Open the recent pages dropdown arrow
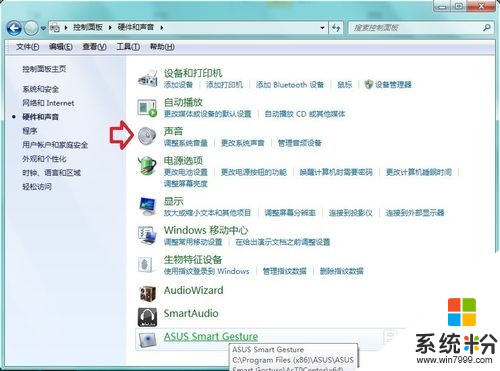This screenshot has width=500, height=371. [43, 28]
